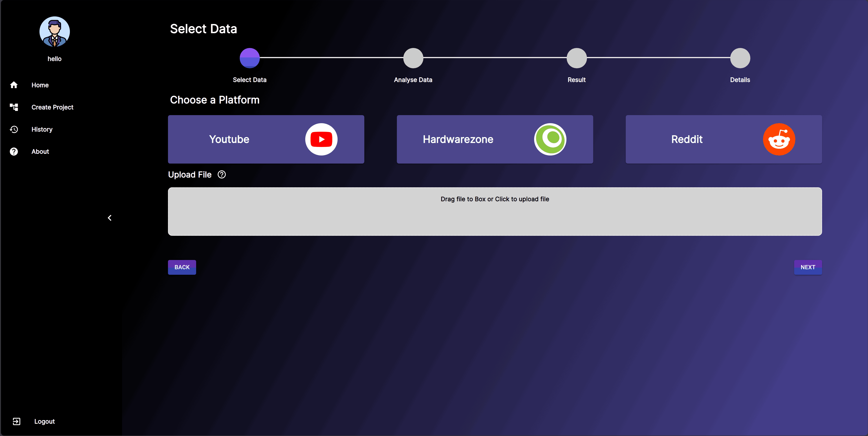Click the Upload File help icon

(x=222, y=175)
